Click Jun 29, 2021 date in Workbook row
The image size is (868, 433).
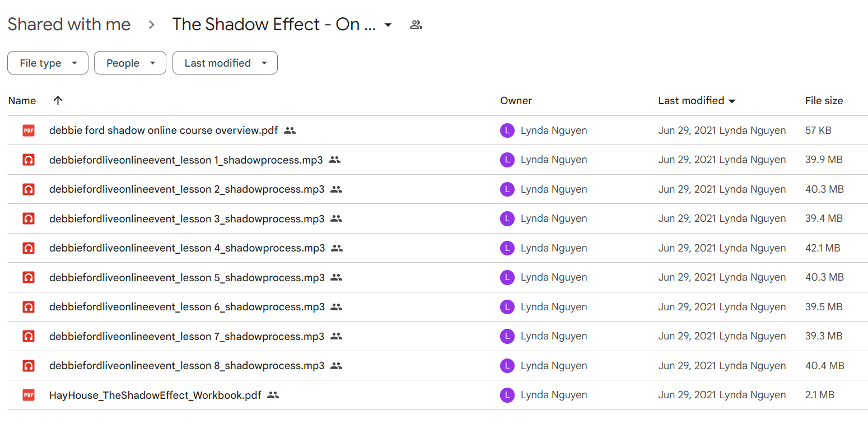click(687, 395)
